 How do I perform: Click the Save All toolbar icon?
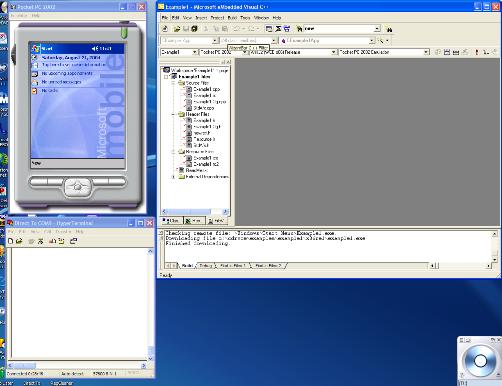194,29
